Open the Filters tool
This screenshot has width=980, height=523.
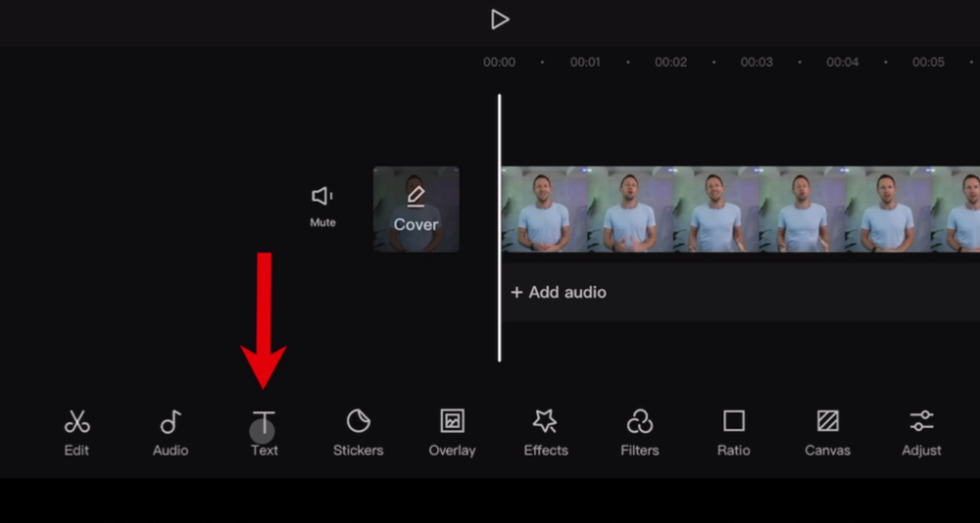(639, 432)
